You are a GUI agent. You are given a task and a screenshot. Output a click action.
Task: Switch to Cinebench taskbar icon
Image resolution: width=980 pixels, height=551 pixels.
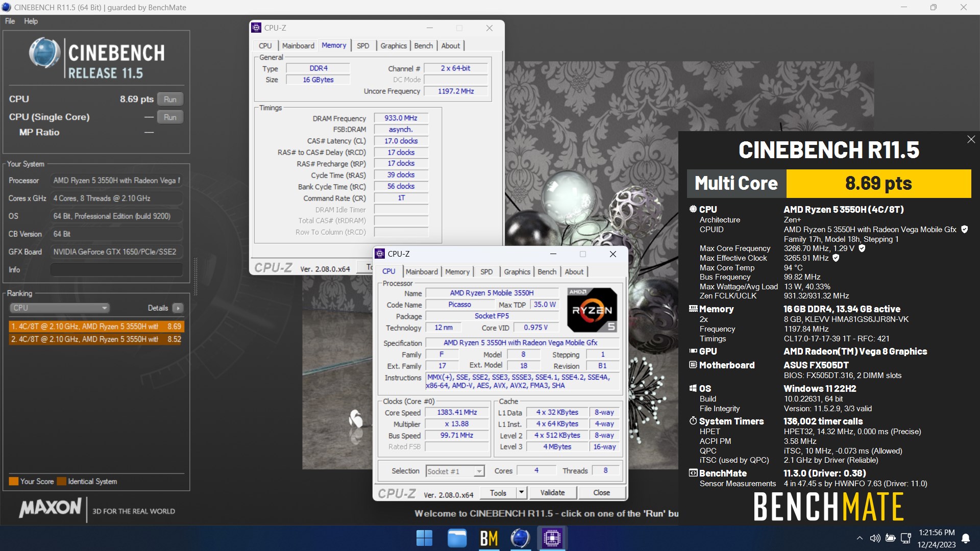[x=520, y=538]
